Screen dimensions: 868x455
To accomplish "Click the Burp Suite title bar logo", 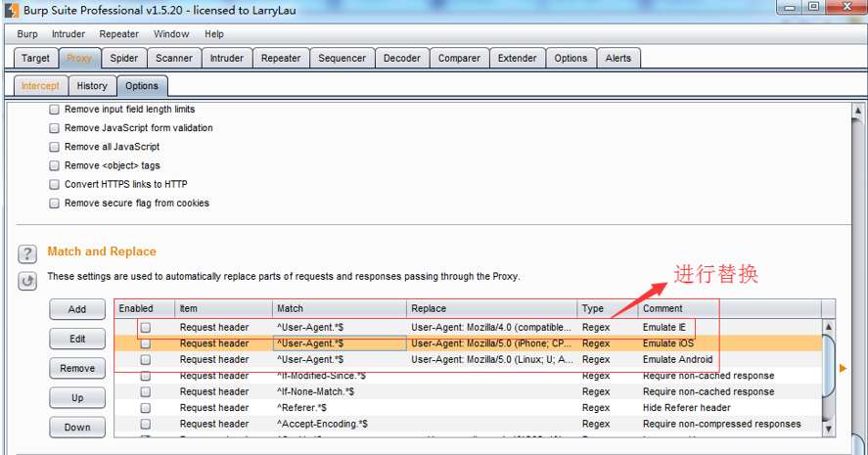I will click(x=10, y=9).
